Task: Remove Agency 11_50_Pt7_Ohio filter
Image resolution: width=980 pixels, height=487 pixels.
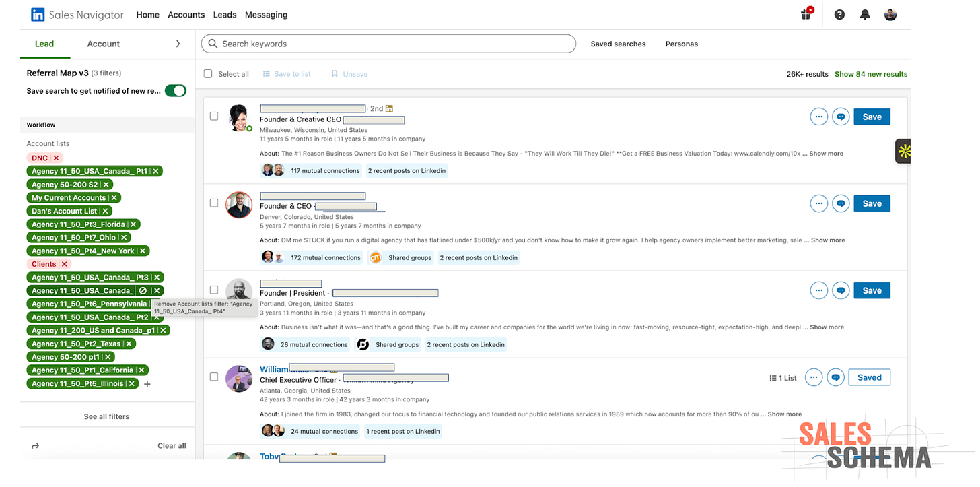Action: point(124,238)
